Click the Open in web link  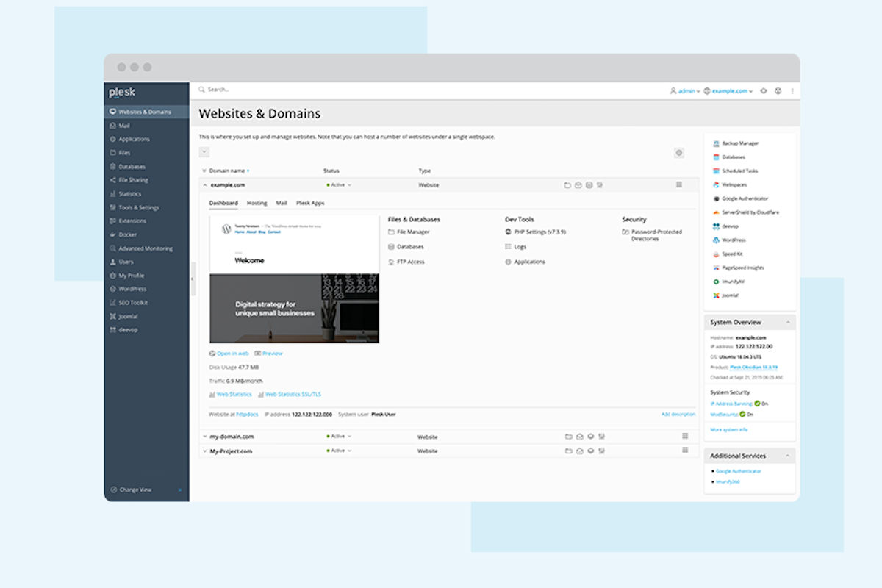pos(232,354)
